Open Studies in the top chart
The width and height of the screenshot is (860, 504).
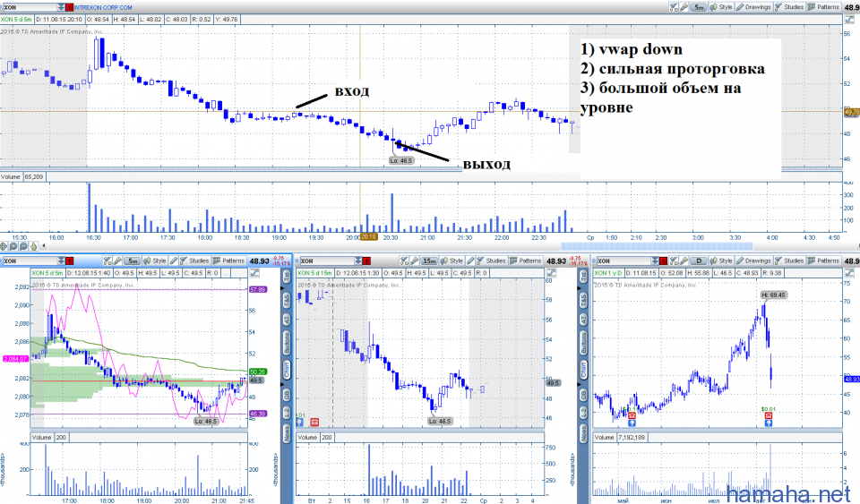click(789, 7)
